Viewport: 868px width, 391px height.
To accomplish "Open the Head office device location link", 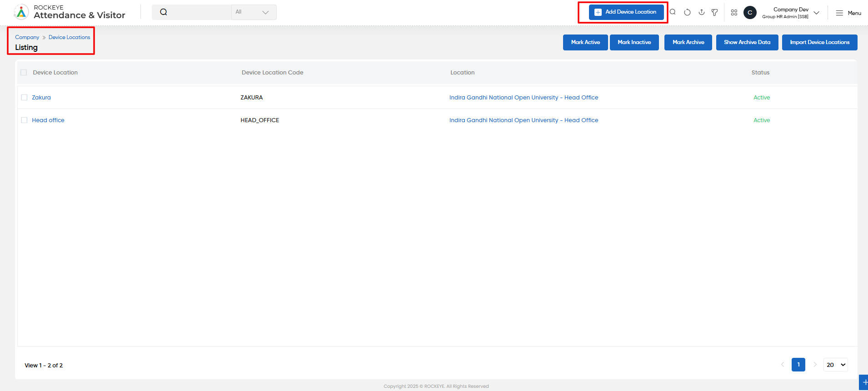I will 48,120.
